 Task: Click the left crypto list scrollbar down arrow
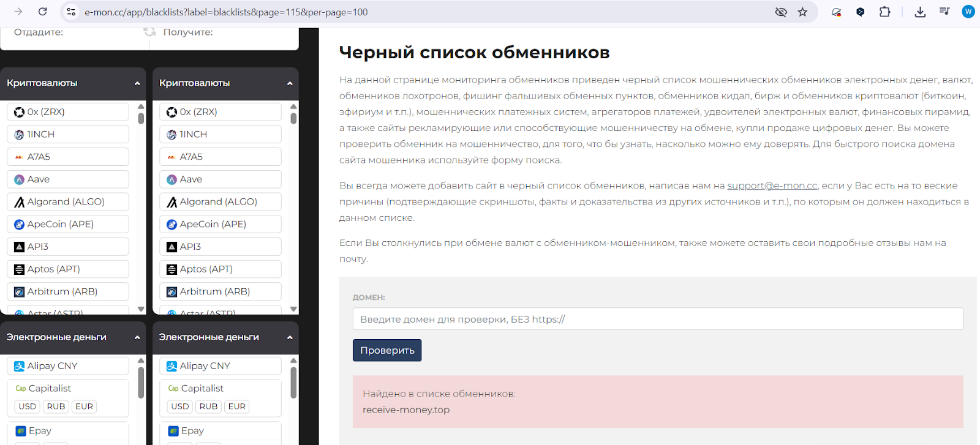pos(141,309)
